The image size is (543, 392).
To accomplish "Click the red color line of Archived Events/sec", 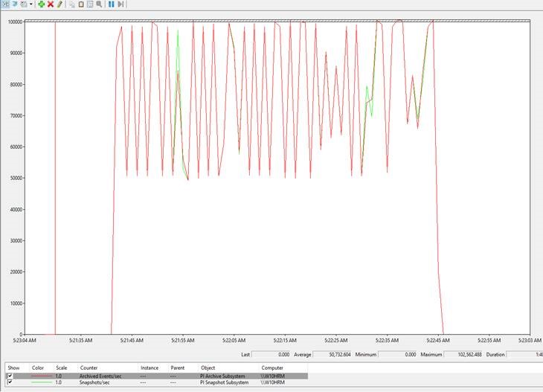I will tap(41, 376).
